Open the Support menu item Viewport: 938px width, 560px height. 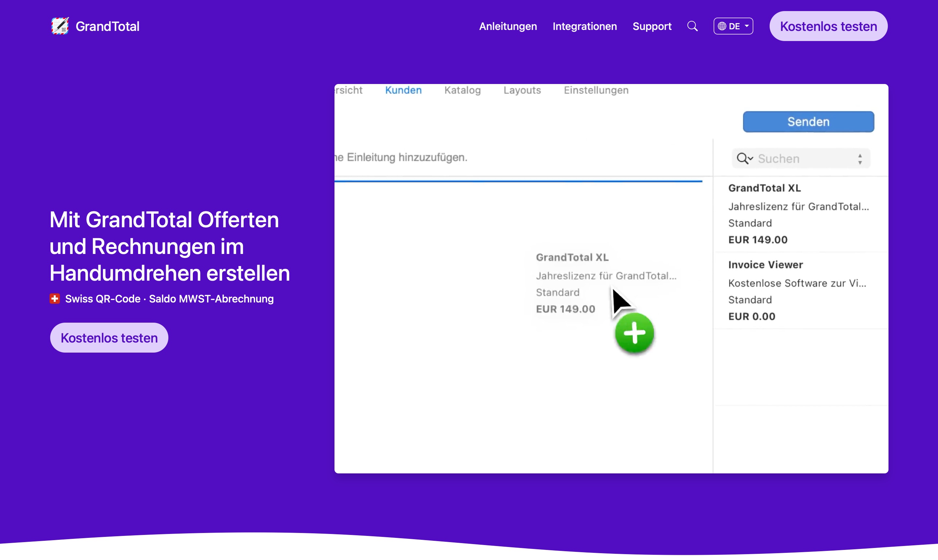tap(652, 26)
